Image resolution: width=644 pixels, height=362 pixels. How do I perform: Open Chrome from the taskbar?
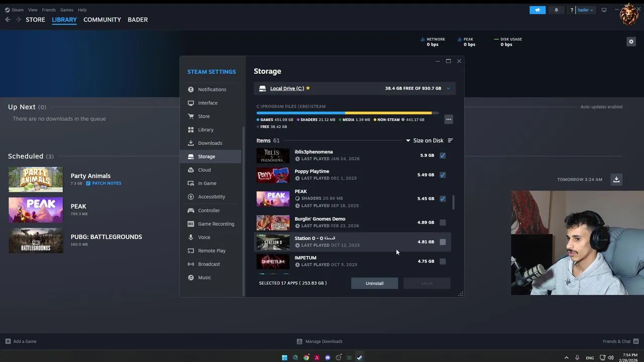(x=306, y=357)
